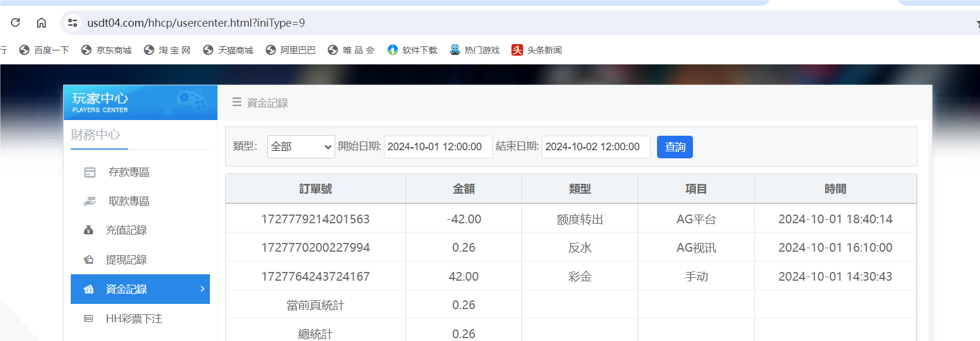Expand the 資金記錄 menu chevron arrow

[x=202, y=289]
